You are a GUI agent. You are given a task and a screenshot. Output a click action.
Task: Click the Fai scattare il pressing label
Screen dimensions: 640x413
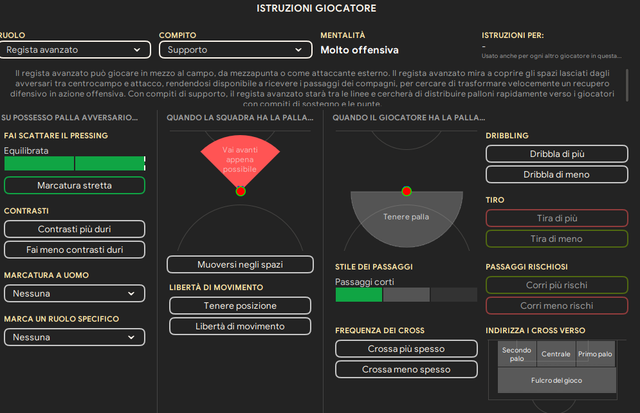(56, 135)
